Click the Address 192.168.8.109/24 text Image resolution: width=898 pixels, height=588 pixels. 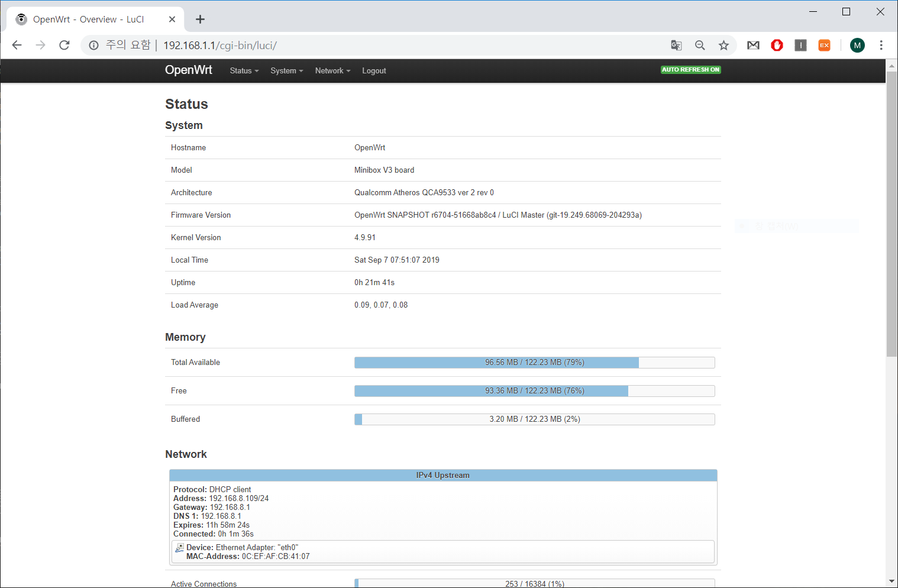click(x=221, y=498)
